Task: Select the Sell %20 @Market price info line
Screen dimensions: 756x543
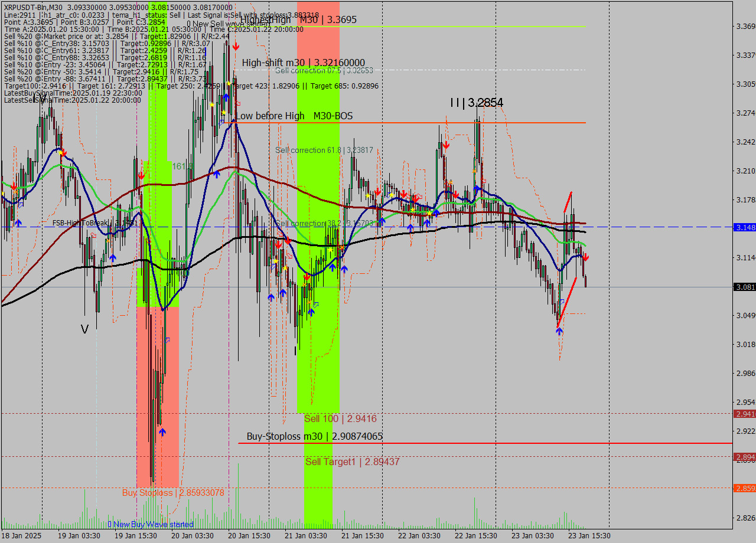Action: [116, 36]
